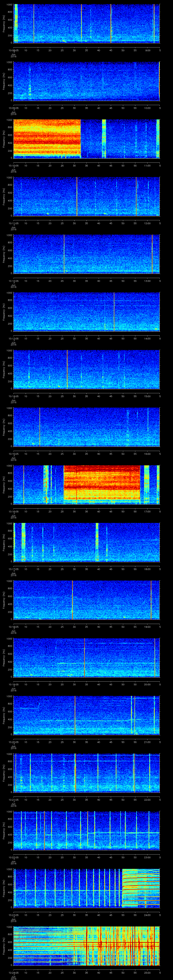Select the 11:00 minute tick label

[x=147, y=166]
